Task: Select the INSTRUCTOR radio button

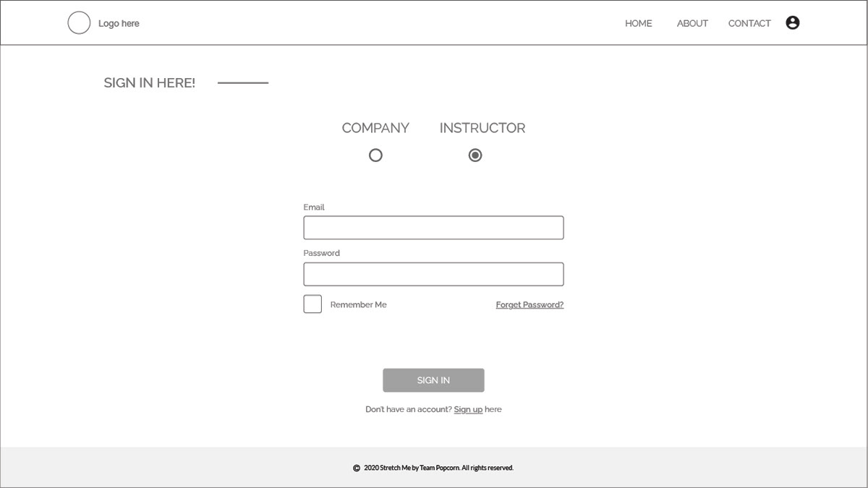Action: pos(475,155)
